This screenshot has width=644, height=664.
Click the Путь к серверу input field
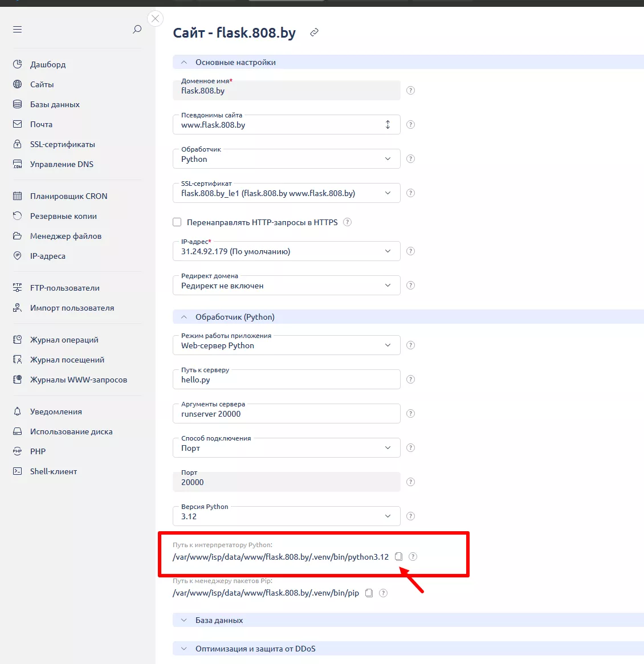pos(286,380)
